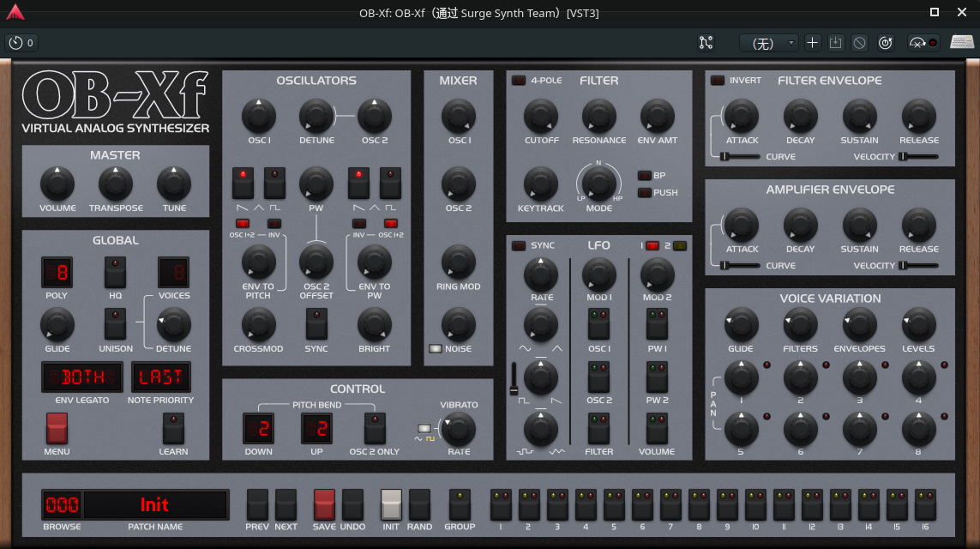Select LFO 1 red tab button

pos(652,245)
